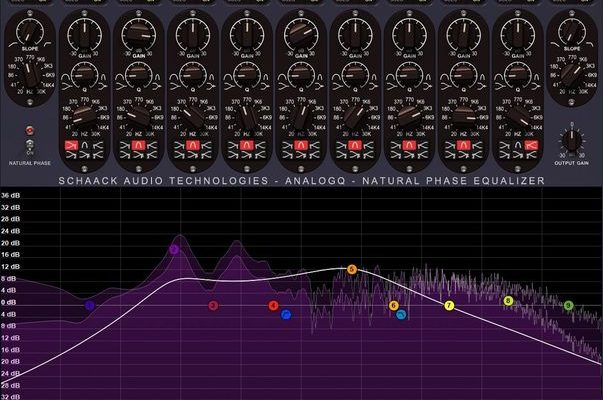Screen dimensions: 603x400
Task: Choose the red filter shape on the last band
Action: point(530,147)
